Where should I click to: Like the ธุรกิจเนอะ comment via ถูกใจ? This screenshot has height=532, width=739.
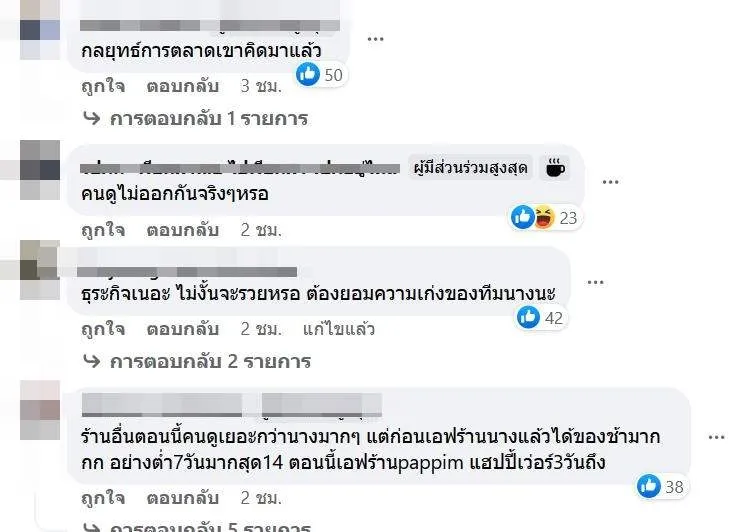(x=103, y=329)
